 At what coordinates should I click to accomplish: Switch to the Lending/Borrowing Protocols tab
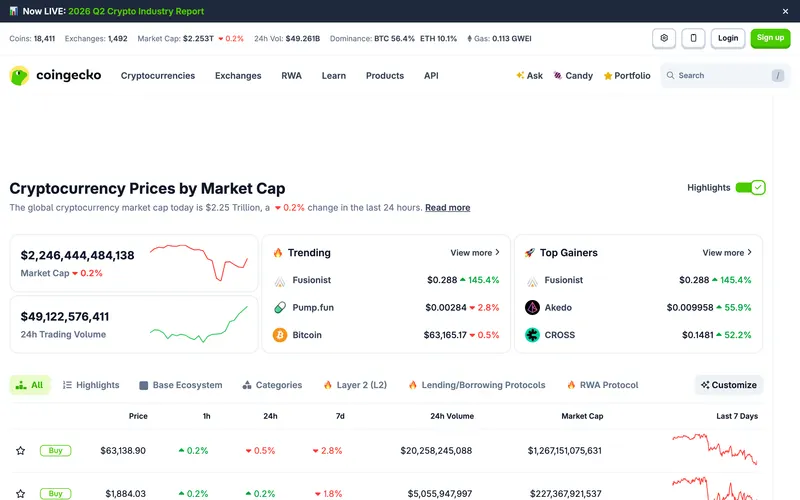click(x=477, y=385)
